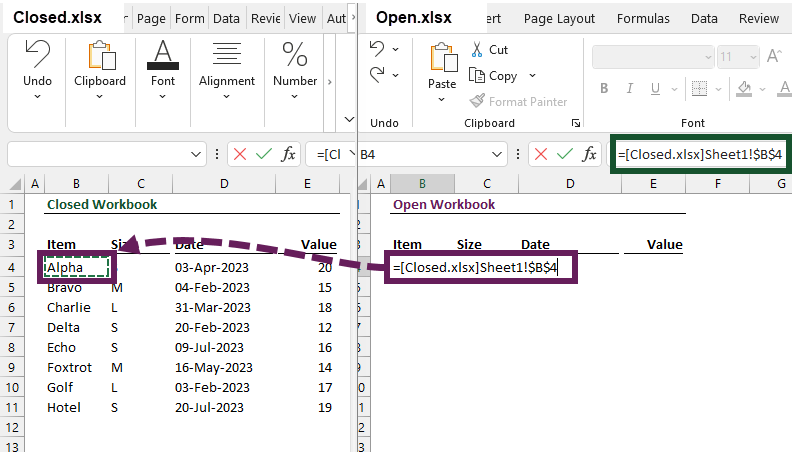Select row 7 header in Closed.xlsx
Screen dimensions: 792x452
point(12,328)
